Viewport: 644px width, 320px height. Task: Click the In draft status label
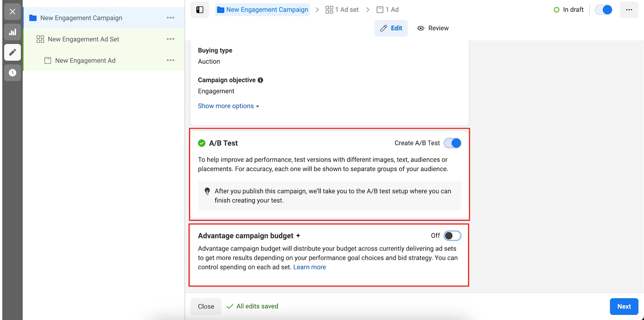pyautogui.click(x=573, y=10)
